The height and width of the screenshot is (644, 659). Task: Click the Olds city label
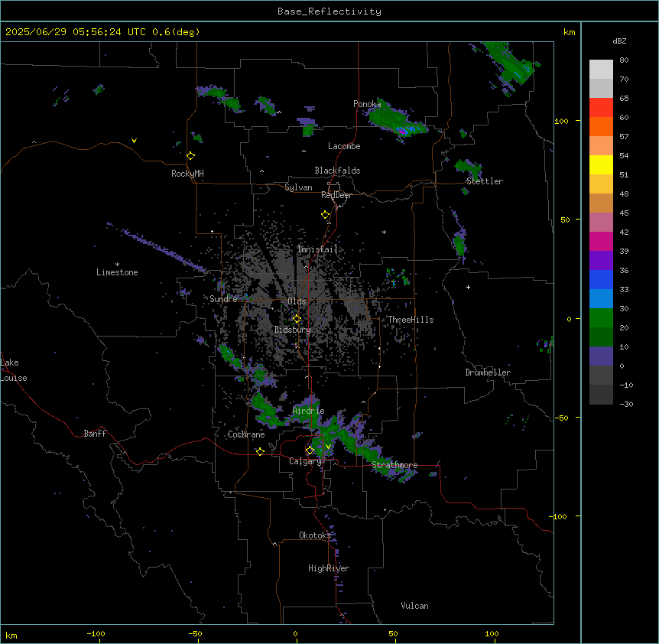point(297,301)
